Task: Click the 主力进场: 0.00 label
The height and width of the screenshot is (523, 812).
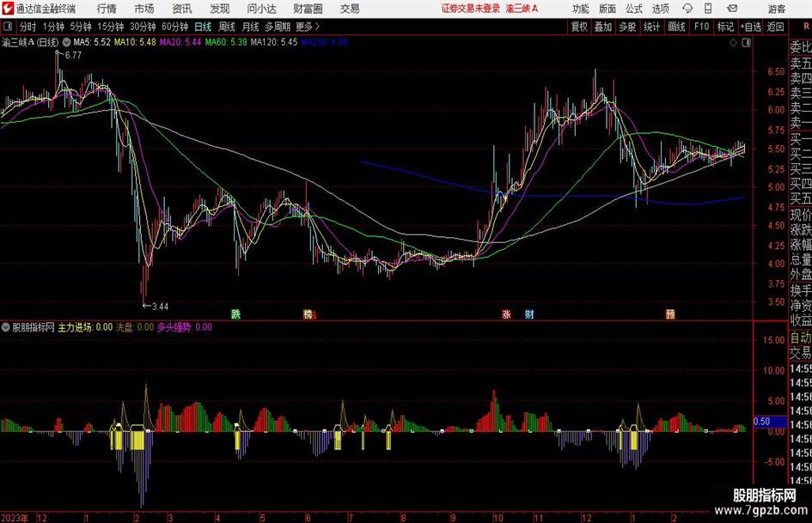Action: click(85, 327)
